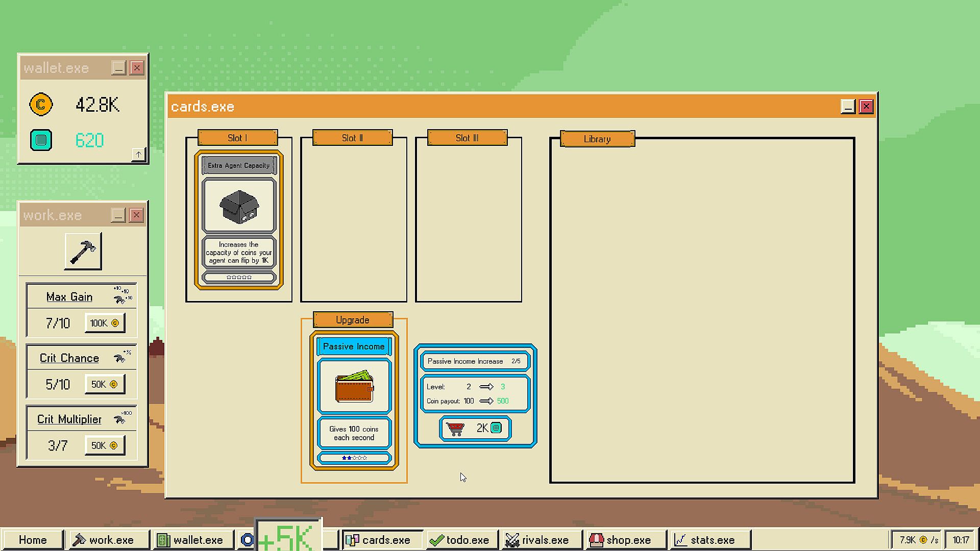This screenshot has height=551, width=980.
Task: Click the 'Gives 100 coins each second' description
Action: pyautogui.click(x=354, y=433)
